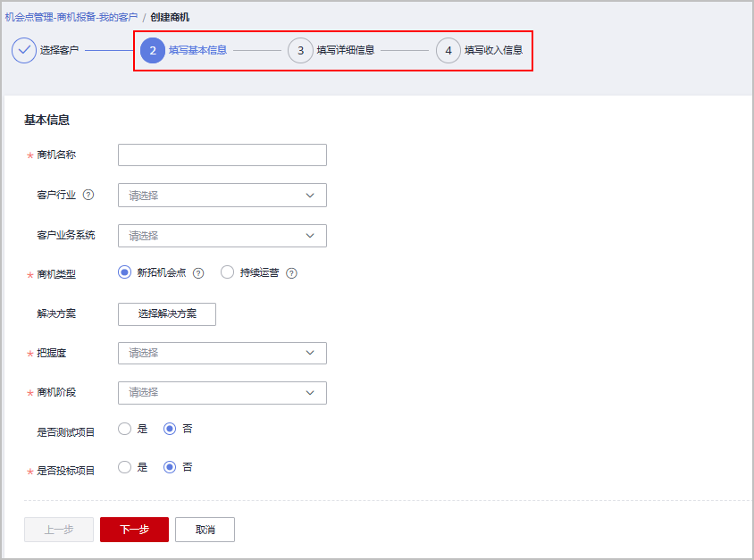754x560 pixels.
Task: Select 持续运营 as the 商机类型
Action: [227, 272]
